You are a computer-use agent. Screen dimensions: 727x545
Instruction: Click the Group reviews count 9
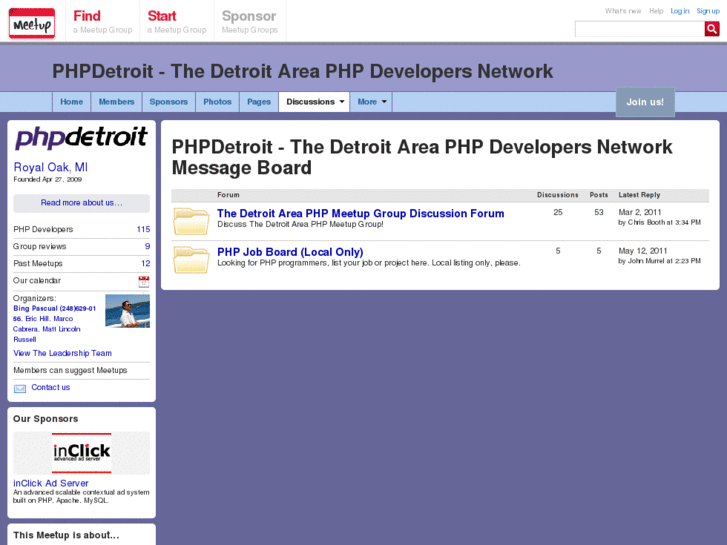147,246
